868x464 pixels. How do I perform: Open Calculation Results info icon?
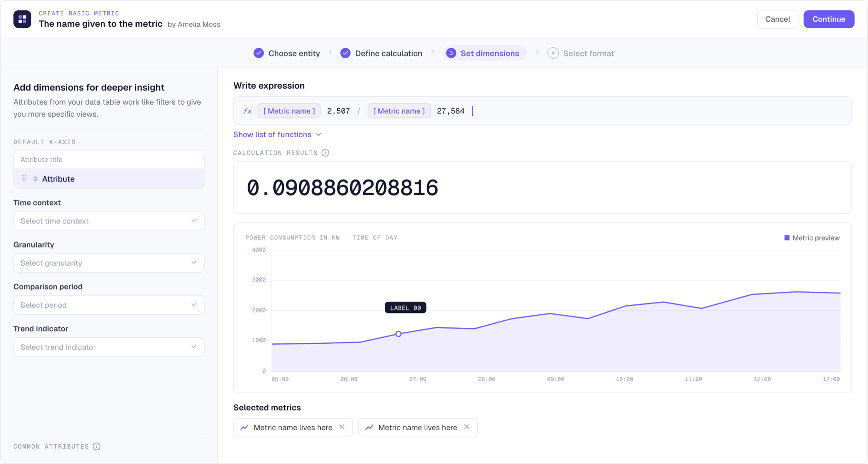tap(325, 153)
